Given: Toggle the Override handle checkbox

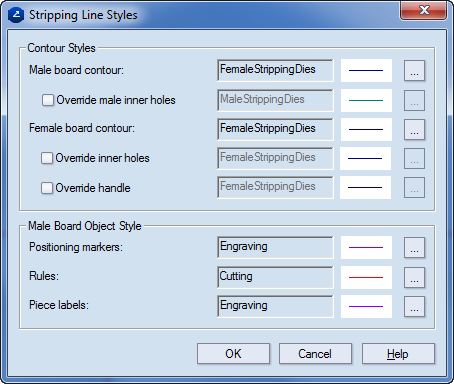Looking at the screenshot, I should (x=47, y=188).
